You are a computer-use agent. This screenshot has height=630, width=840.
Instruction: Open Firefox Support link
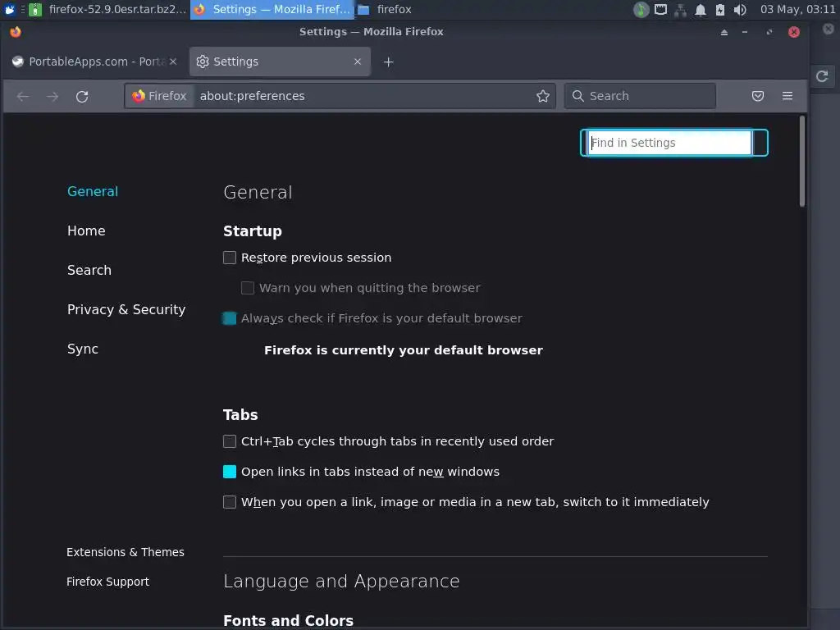click(x=107, y=582)
